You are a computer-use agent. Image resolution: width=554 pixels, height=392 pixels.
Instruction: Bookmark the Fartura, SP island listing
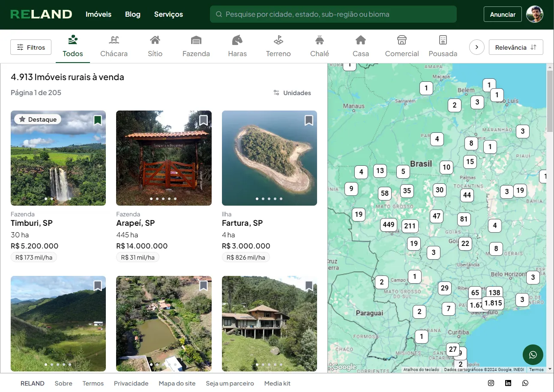point(309,120)
